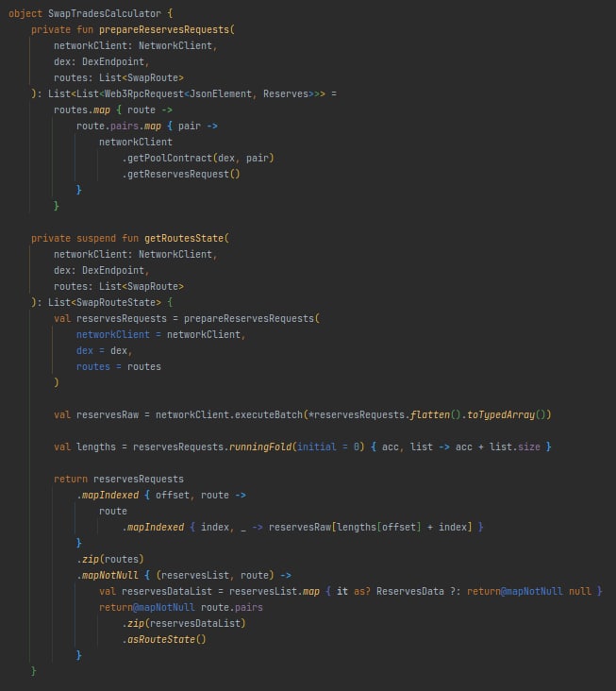This screenshot has width=616, height=691.
Task: Click the 'routes.map { route ->' call
Action: click(x=112, y=110)
